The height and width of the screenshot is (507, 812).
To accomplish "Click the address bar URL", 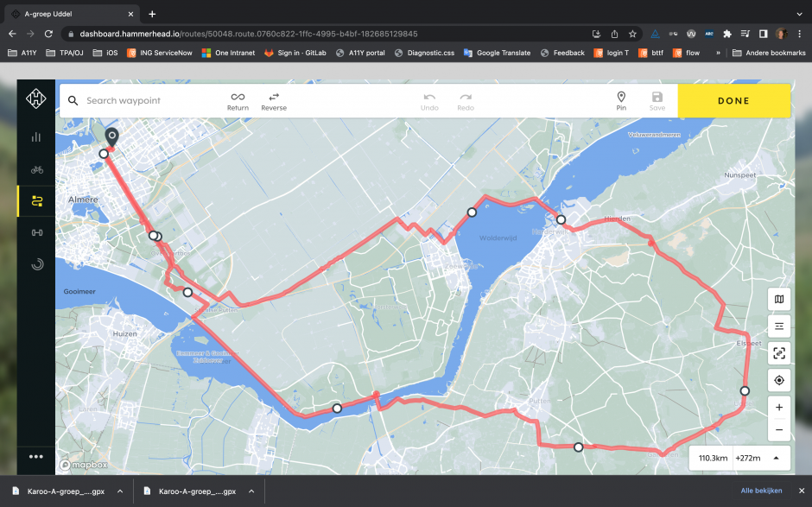I will coord(249,34).
